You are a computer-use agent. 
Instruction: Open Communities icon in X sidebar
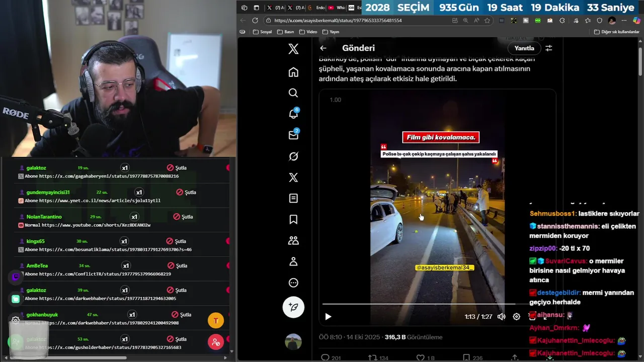(x=293, y=240)
